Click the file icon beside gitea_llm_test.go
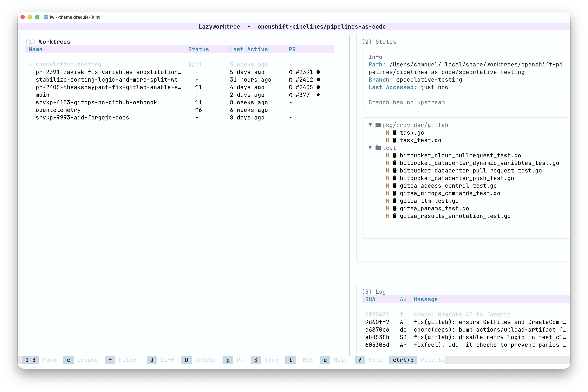 tap(395, 201)
